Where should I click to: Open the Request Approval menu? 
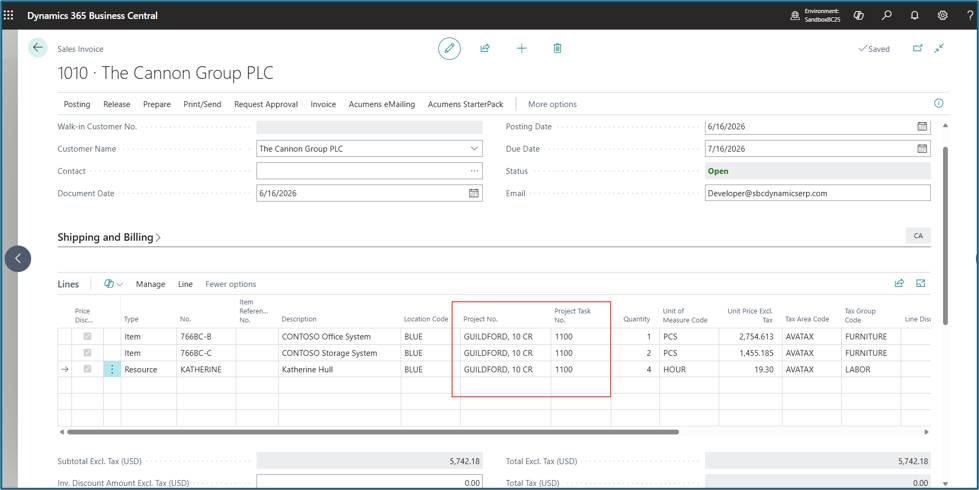[x=266, y=104]
